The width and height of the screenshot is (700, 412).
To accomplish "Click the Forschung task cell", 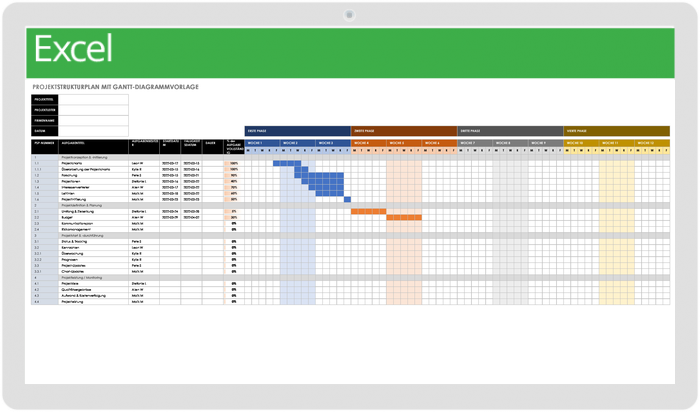I will [x=93, y=175].
